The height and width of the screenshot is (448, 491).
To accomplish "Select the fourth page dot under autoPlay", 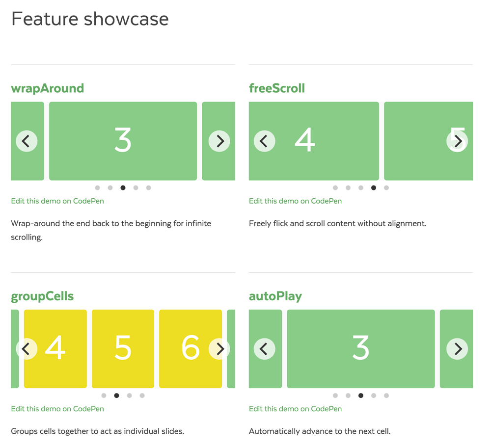I will pos(374,395).
